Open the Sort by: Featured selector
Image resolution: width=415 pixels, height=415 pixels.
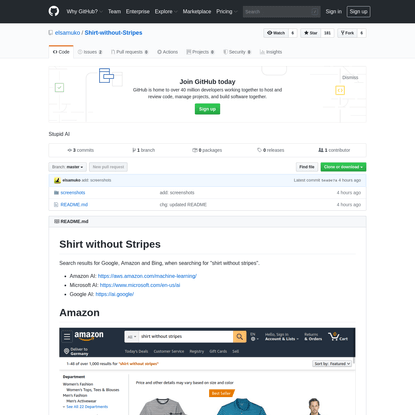click(332, 364)
